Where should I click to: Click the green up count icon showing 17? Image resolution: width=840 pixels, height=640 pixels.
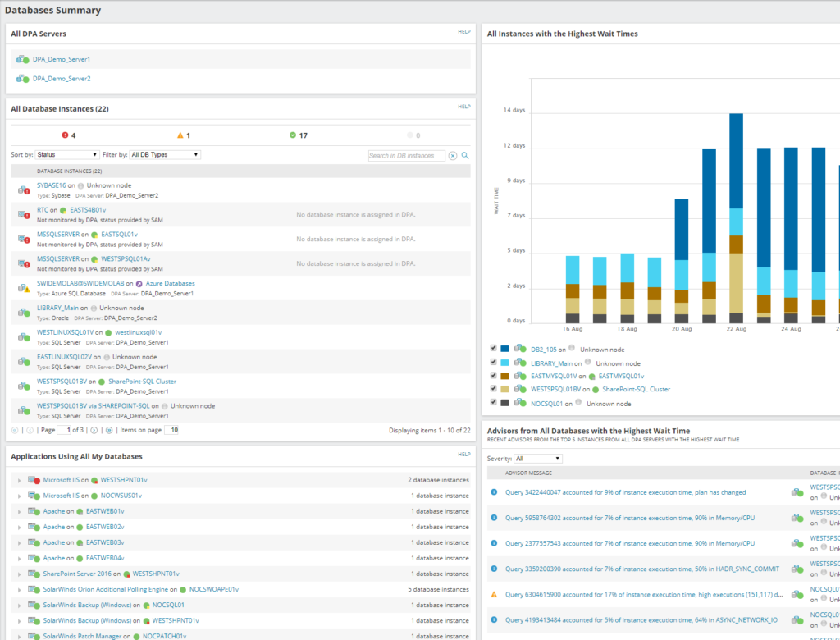(x=293, y=135)
